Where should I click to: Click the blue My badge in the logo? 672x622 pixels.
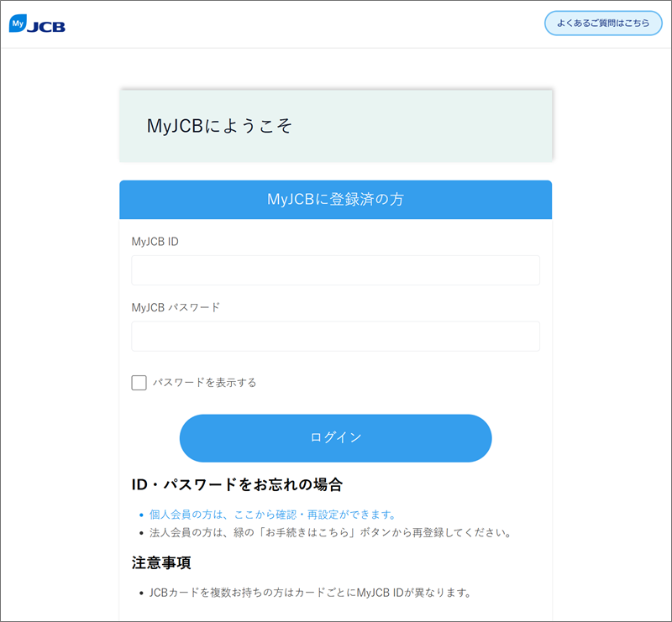pos(18,24)
